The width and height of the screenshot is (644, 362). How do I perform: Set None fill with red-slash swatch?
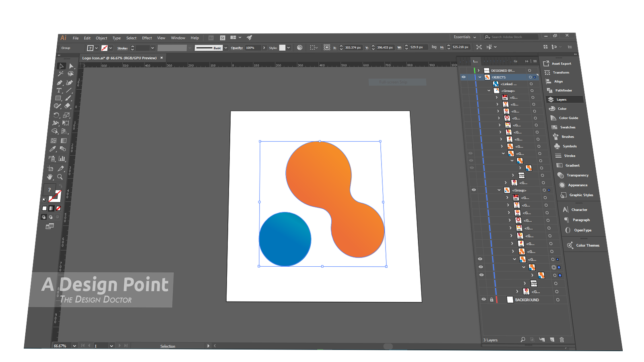coord(58,208)
